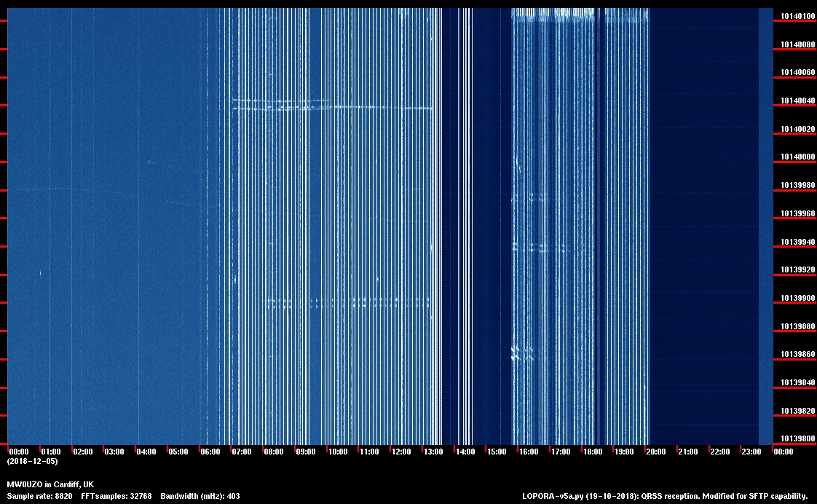Image resolution: width=817 pixels, height=504 pixels.
Task: Click the 16:00 time axis label
Action: pos(529,452)
